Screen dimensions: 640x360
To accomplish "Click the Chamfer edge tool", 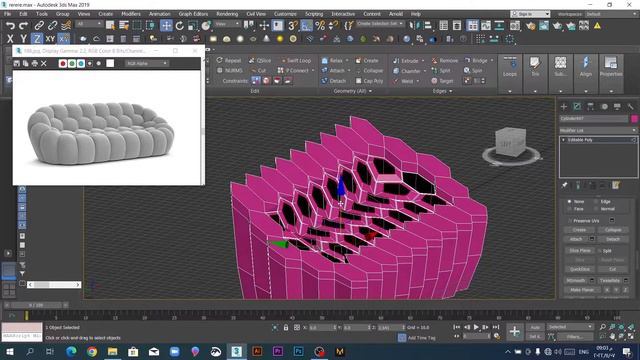I will pos(409,71).
